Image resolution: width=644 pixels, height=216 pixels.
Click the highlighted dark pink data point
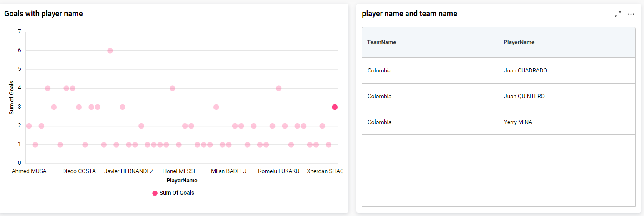pos(335,107)
